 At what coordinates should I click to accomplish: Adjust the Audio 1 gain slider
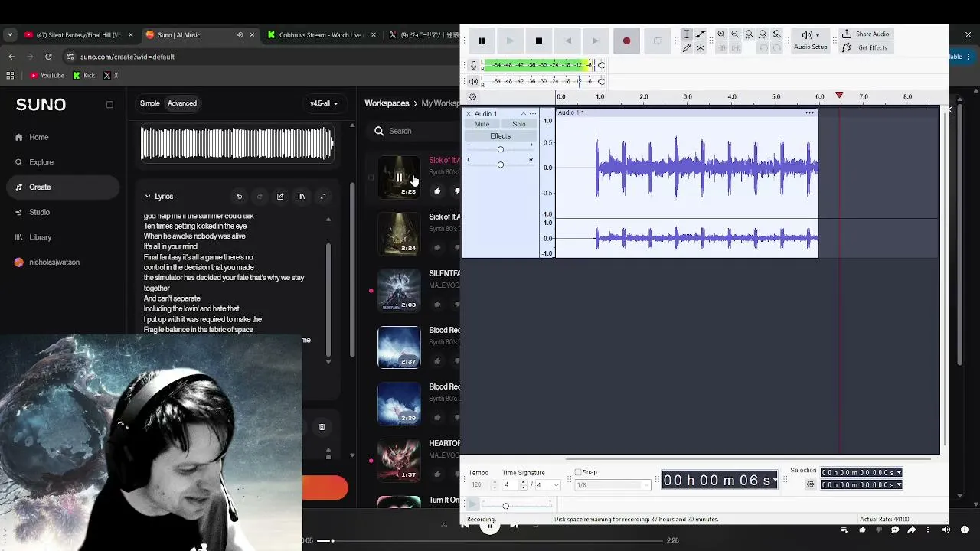501,149
